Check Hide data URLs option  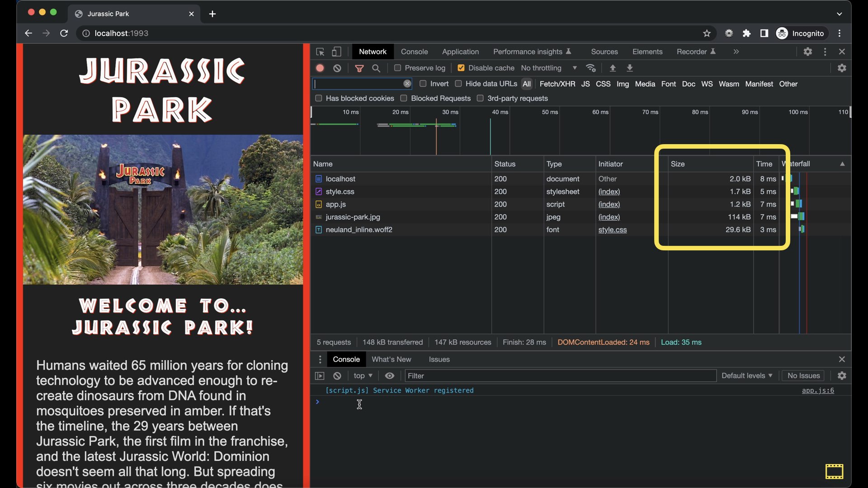tap(458, 84)
